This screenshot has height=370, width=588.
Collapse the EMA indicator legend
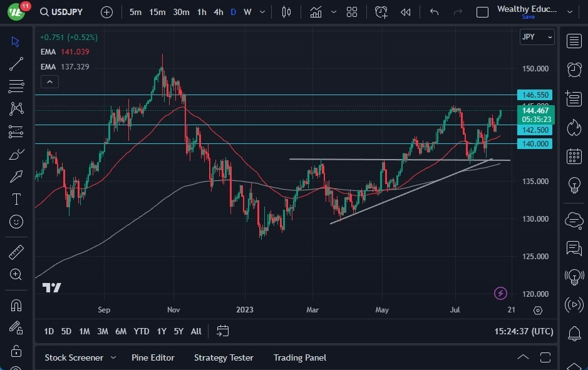coord(49,81)
